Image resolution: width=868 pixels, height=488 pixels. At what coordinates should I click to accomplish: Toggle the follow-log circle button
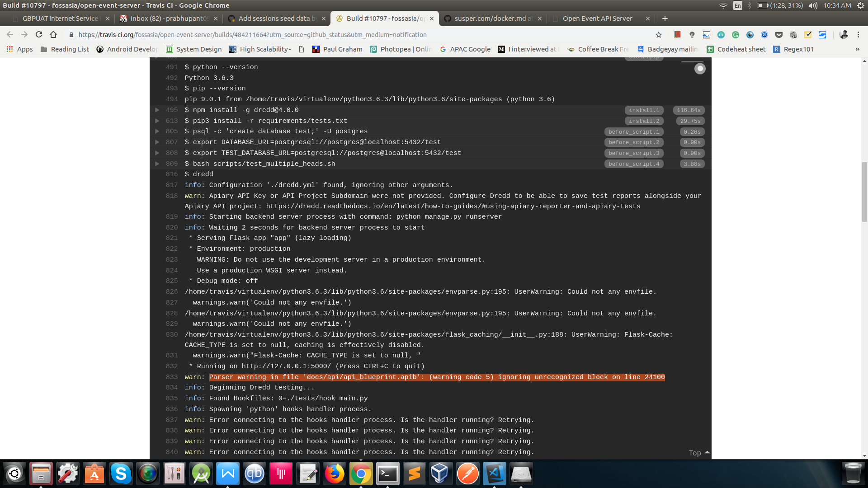(x=700, y=69)
